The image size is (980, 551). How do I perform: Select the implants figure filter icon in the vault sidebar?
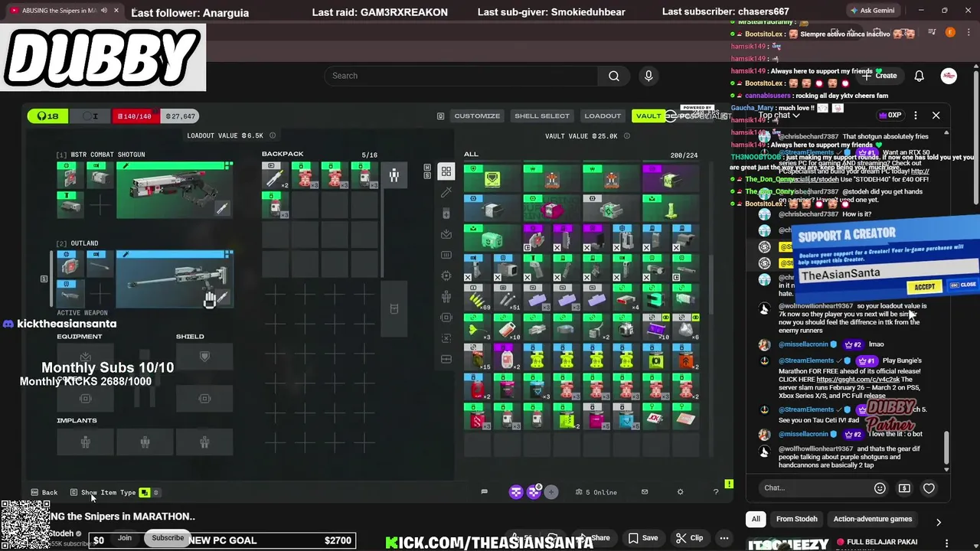446,296
